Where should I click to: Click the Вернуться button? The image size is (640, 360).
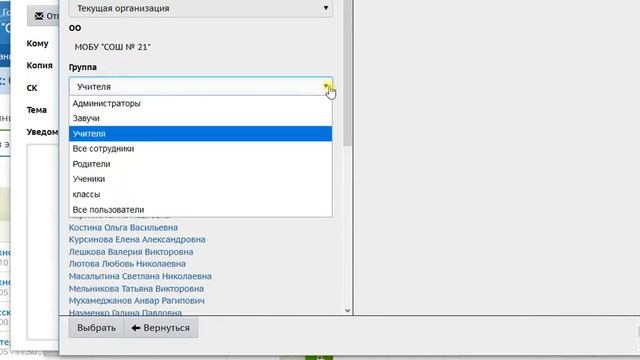(x=161, y=328)
